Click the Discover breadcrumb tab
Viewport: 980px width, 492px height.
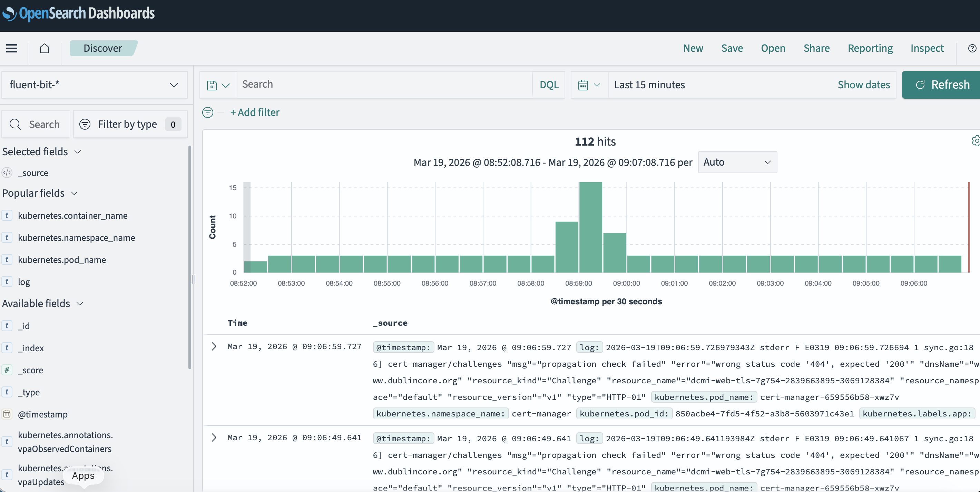click(x=103, y=48)
